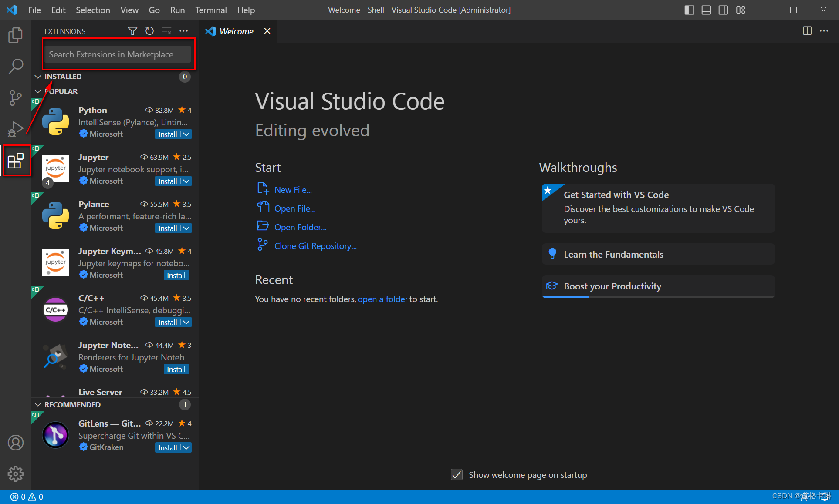Click the Pylance extension icon
The image size is (839, 504).
pyautogui.click(x=55, y=216)
